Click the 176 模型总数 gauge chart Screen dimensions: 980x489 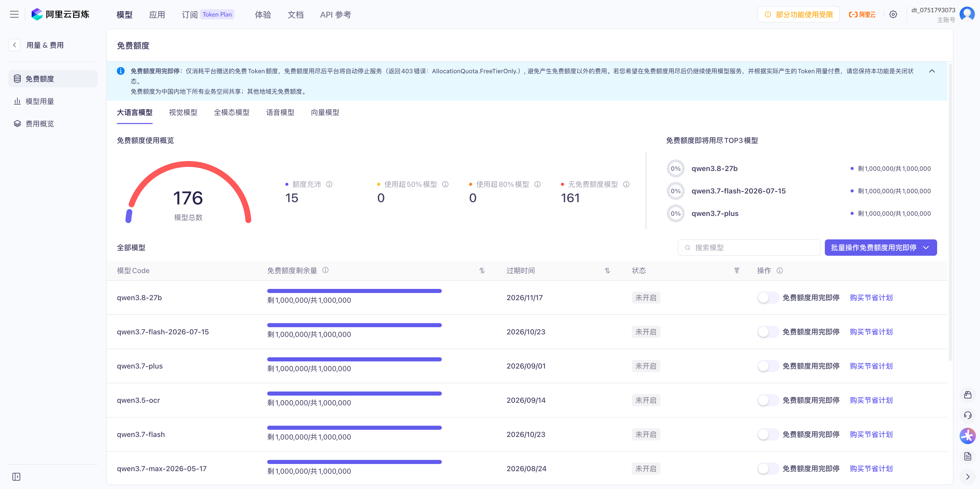tap(188, 192)
